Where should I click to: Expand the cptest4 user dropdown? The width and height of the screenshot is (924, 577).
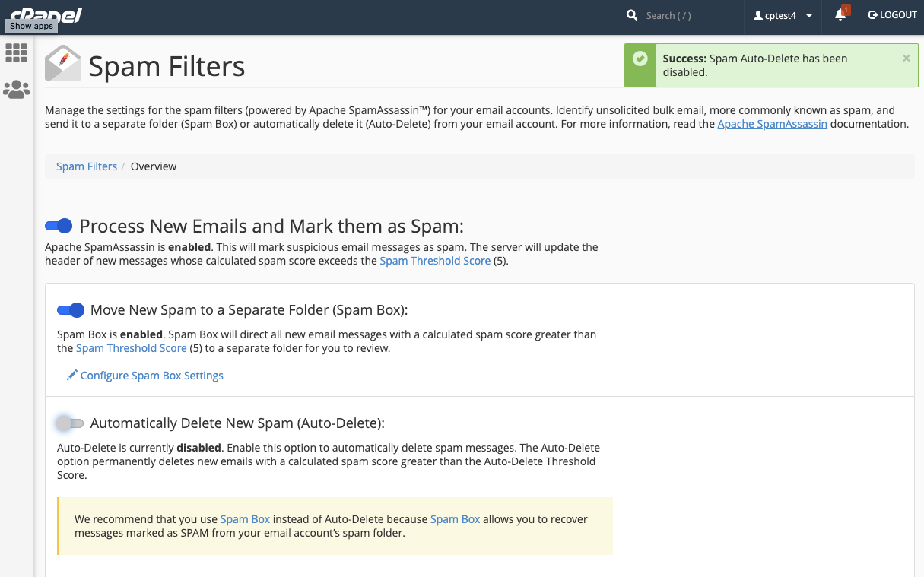tap(783, 15)
